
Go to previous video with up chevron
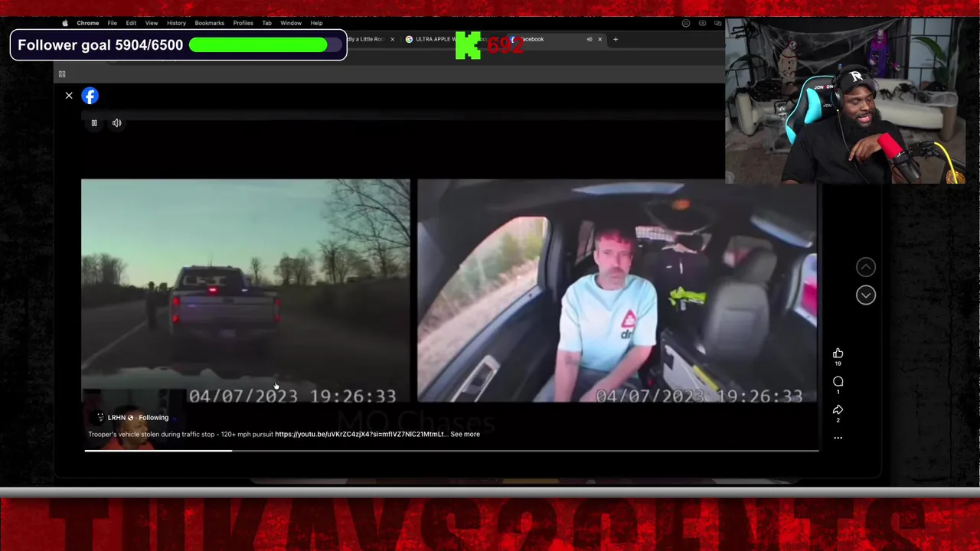pyautogui.click(x=865, y=266)
